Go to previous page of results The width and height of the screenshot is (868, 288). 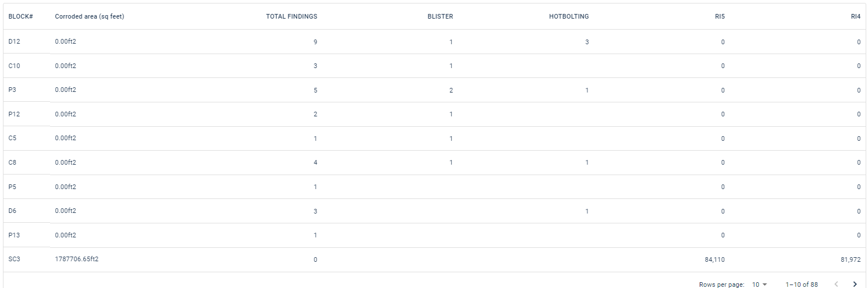click(x=837, y=284)
